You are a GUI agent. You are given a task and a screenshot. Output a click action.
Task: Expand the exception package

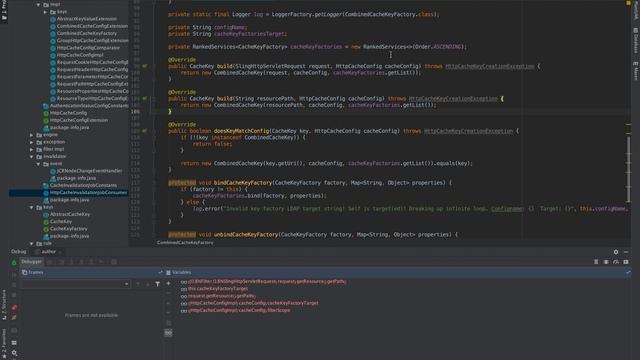coord(31,142)
